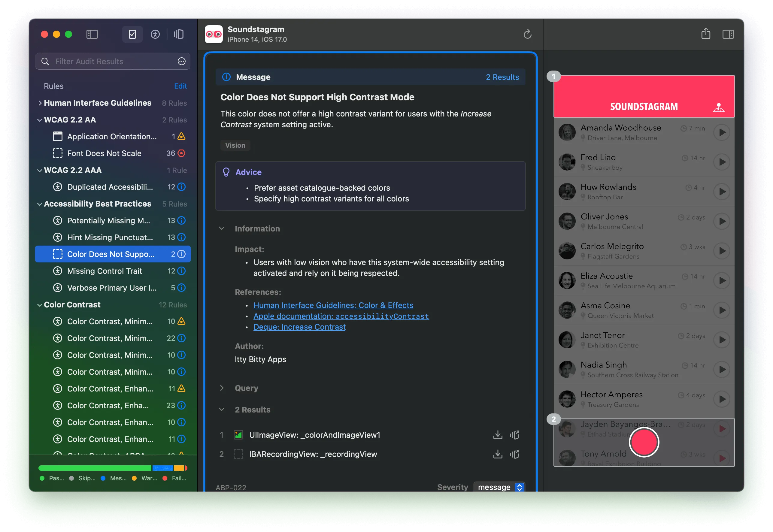
Task: Click Edit next to Rules
Action: [x=180, y=86]
